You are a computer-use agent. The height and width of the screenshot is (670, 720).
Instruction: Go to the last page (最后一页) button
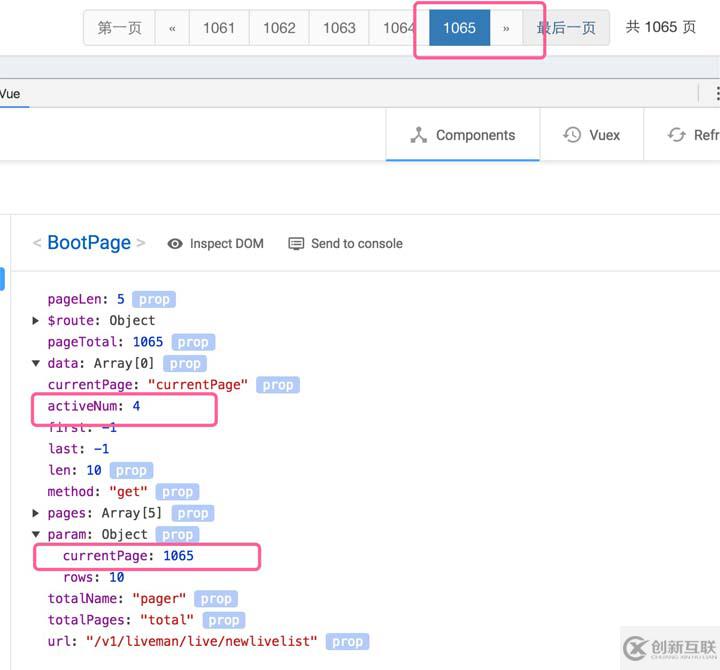566,28
